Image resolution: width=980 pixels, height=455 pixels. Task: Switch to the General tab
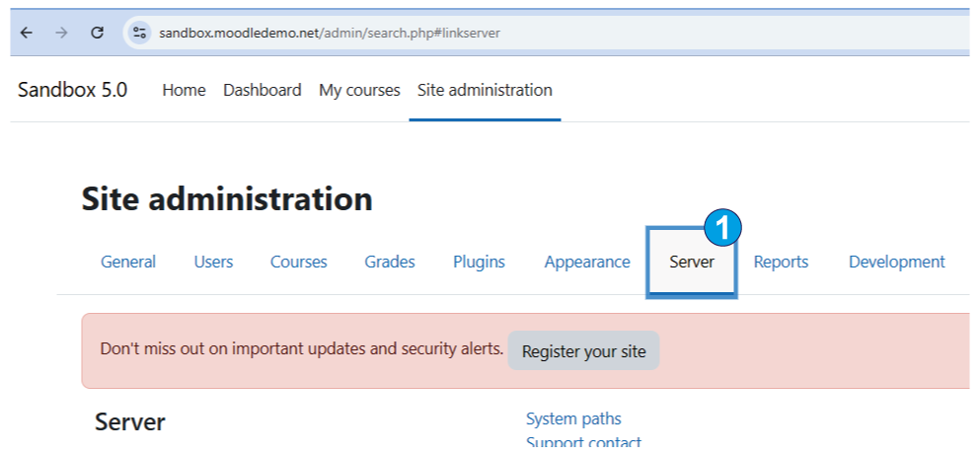(128, 262)
